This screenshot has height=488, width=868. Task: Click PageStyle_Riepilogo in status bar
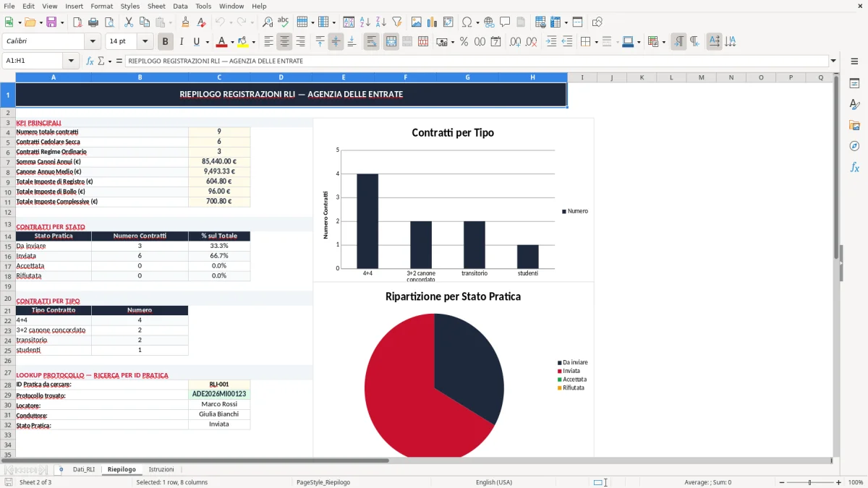pyautogui.click(x=323, y=482)
